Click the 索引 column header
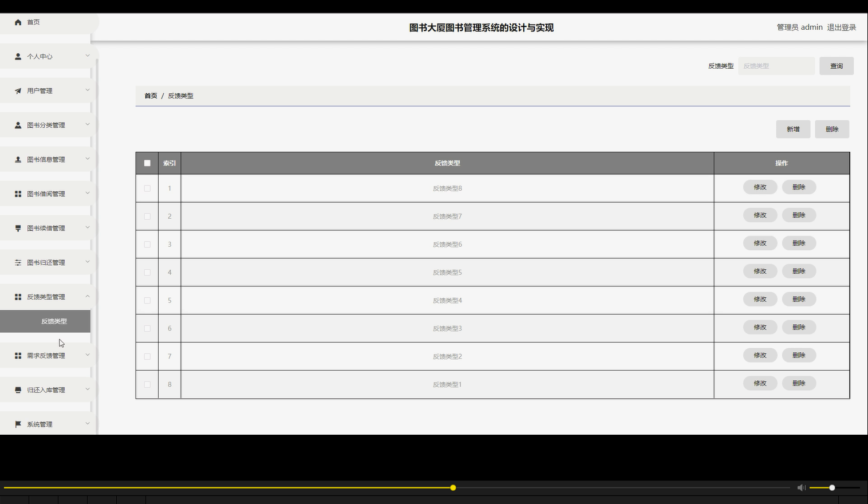Image resolution: width=868 pixels, height=504 pixels. (169, 163)
